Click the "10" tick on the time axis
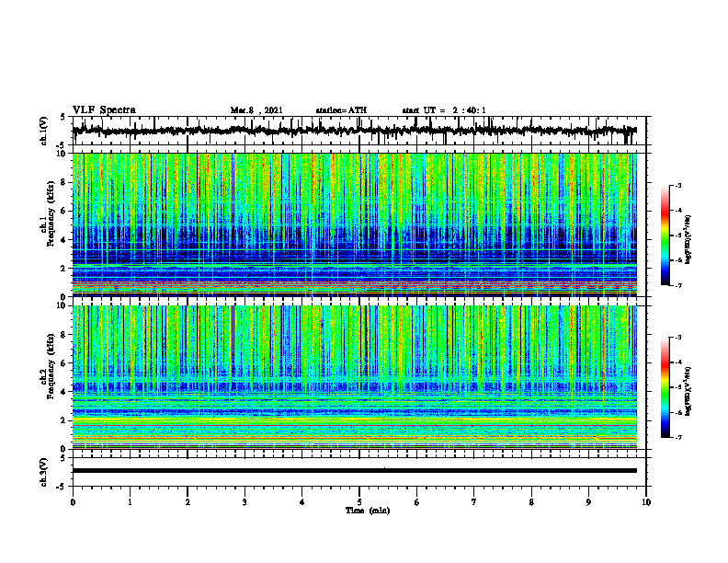 pos(646,502)
